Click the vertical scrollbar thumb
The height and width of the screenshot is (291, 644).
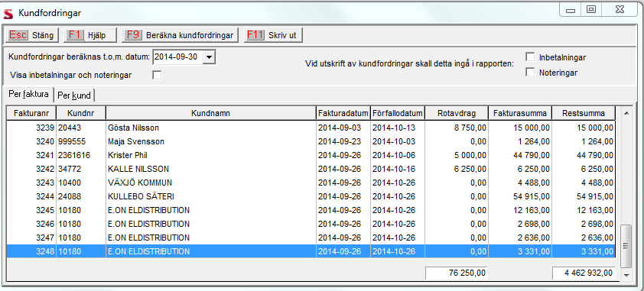(x=626, y=246)
